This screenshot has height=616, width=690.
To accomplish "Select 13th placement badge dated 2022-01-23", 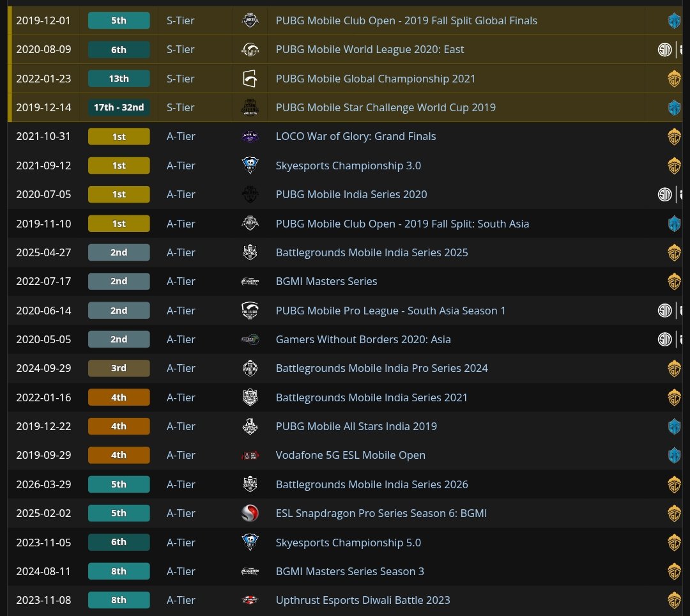I will [x=119, y=79].
